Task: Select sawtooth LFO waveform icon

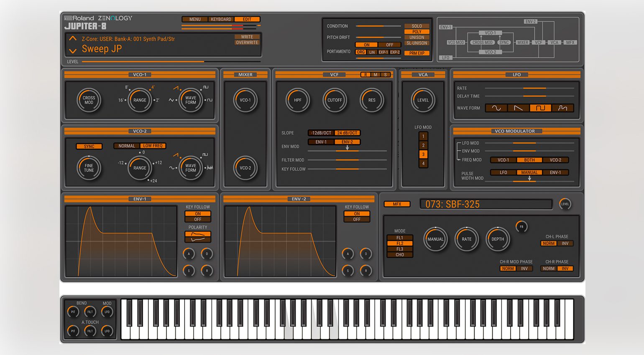Action: coord(518,108)
